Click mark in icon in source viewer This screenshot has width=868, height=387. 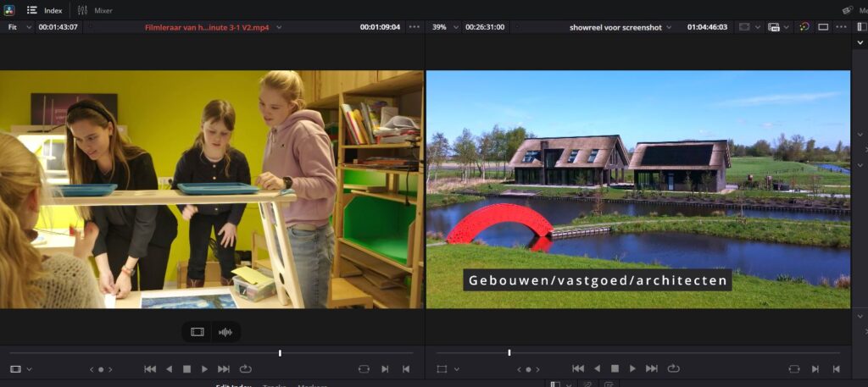pos(386,368)
